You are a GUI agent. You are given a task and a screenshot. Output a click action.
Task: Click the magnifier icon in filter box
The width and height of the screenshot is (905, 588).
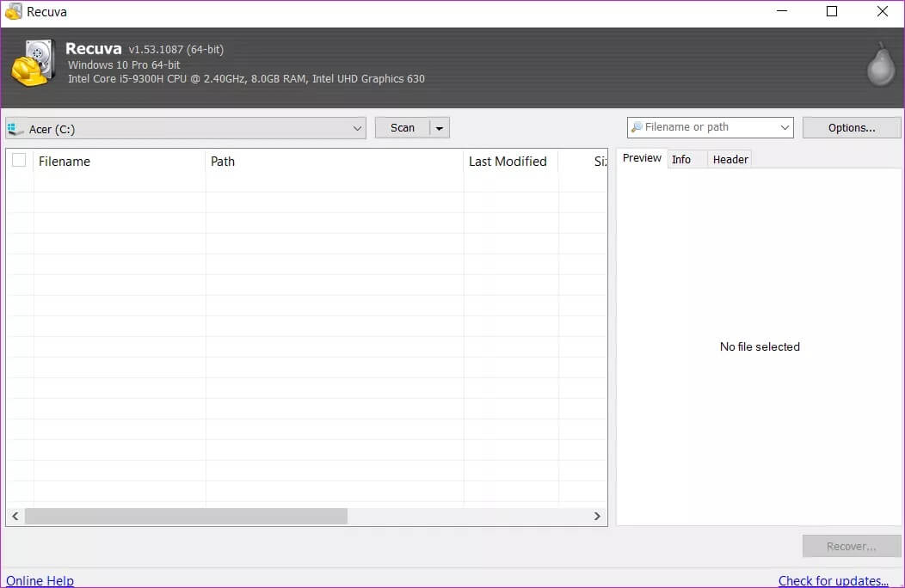pos(637,127)
